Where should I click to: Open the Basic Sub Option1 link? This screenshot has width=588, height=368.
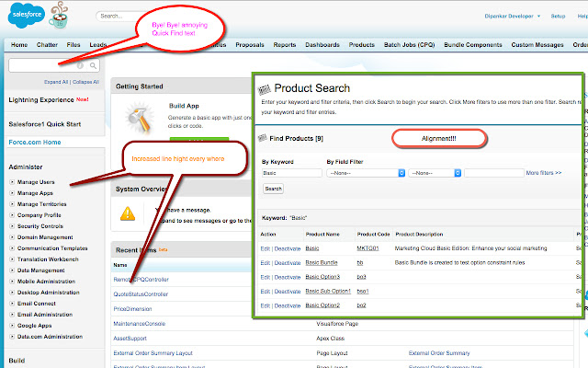point(328,292)
